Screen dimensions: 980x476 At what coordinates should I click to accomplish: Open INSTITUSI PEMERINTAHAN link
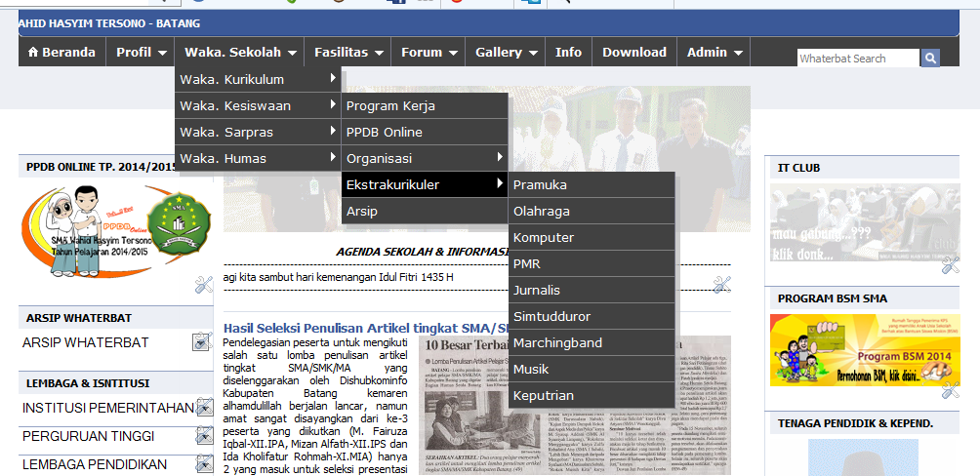(x=108, y=408)
